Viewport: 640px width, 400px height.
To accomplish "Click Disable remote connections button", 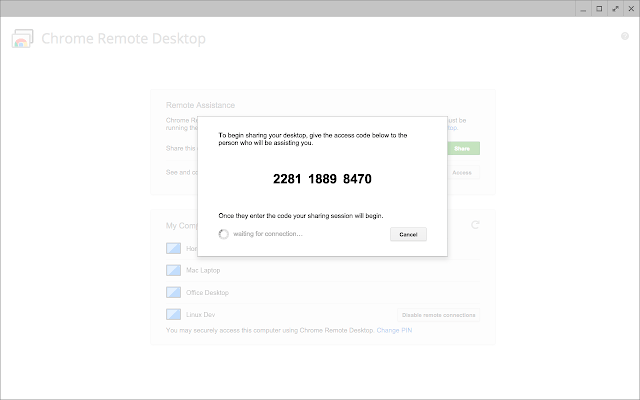I will coord(439,314).
